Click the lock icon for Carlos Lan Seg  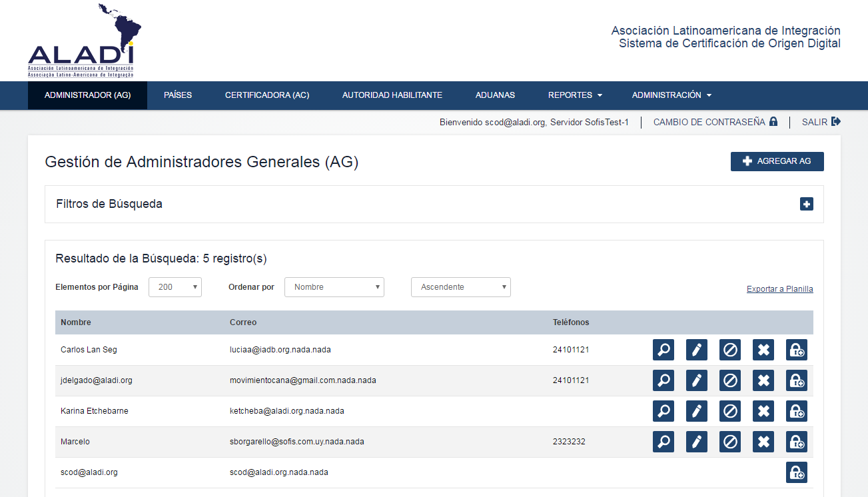[797, 350]
